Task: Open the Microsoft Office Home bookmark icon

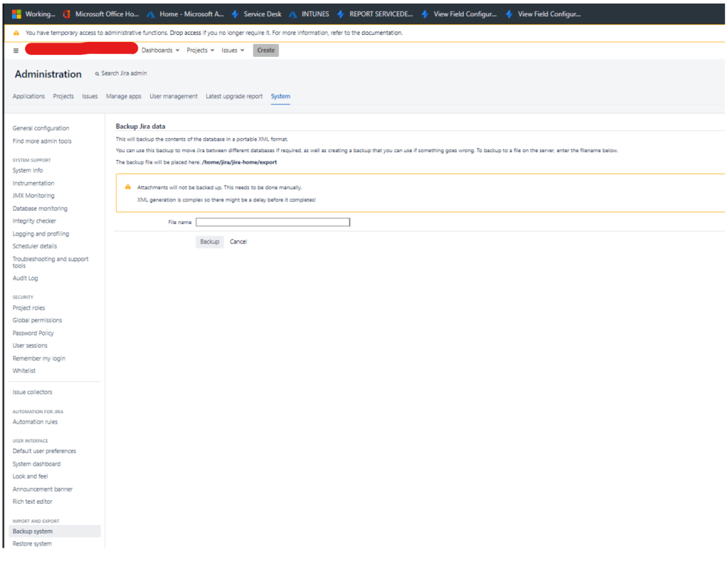Action: (67, 14)
